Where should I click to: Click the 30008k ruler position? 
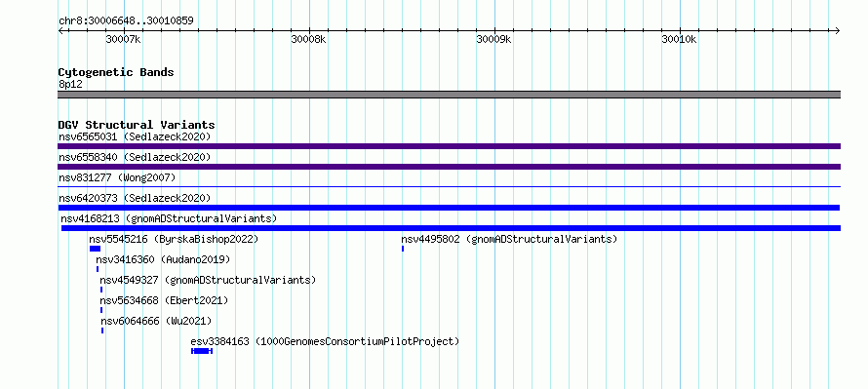click(309, 40)
